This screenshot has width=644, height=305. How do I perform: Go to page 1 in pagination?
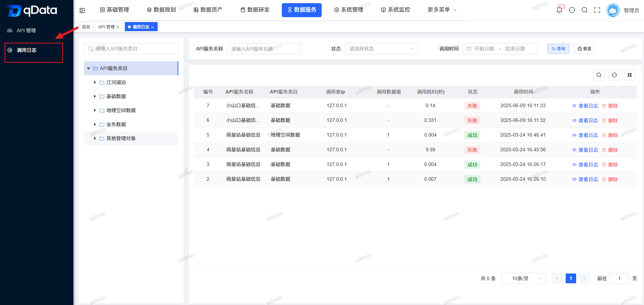coord(571,278)
